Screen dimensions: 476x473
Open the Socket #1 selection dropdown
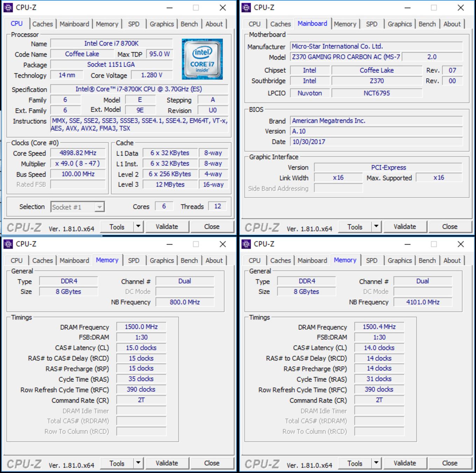tap(100, 207)
